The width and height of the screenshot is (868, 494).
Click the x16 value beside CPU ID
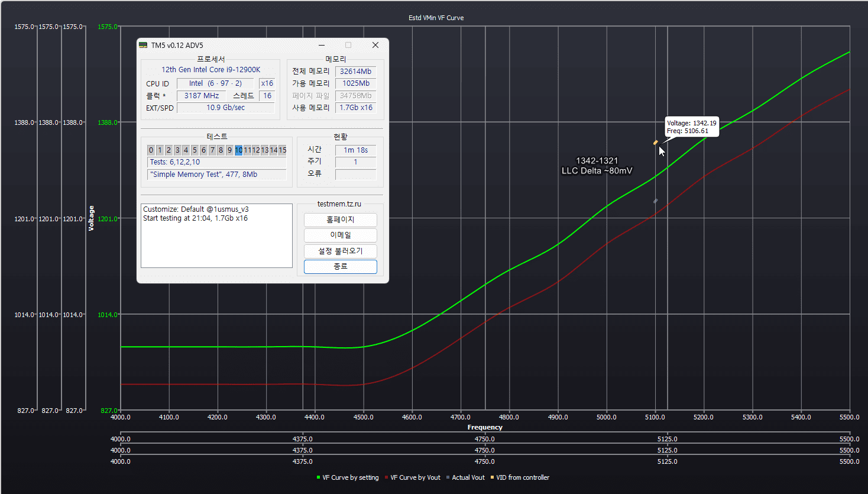pyautogui.click(x=267, y=83)
